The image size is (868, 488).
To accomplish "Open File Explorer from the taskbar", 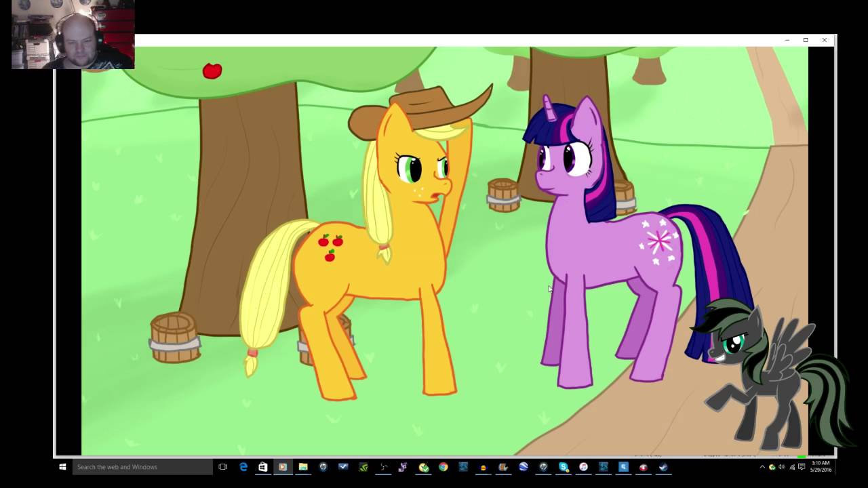I will click(x=303, y=467).
